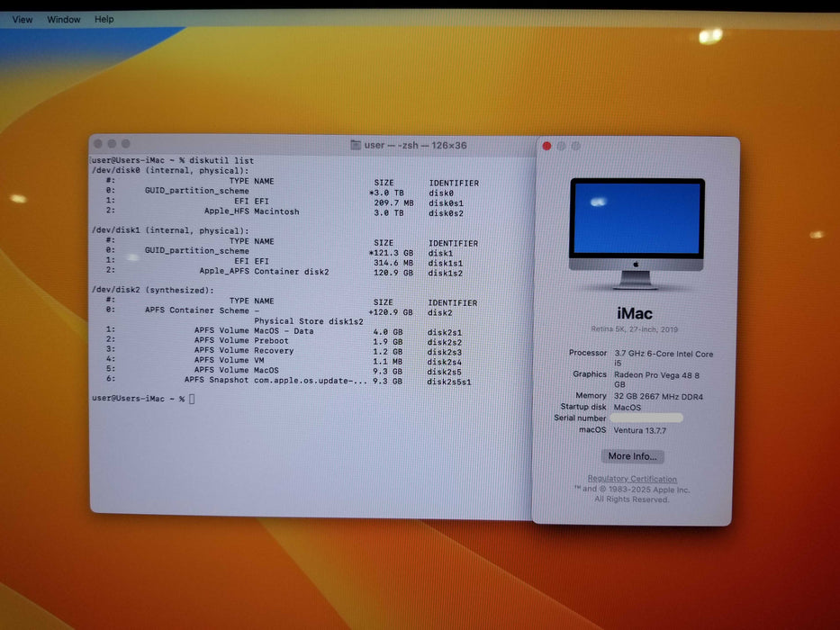Click the 'disk2s5s1' identifier
The height and width of the screenshot is (630, 840).
[449, 382]
